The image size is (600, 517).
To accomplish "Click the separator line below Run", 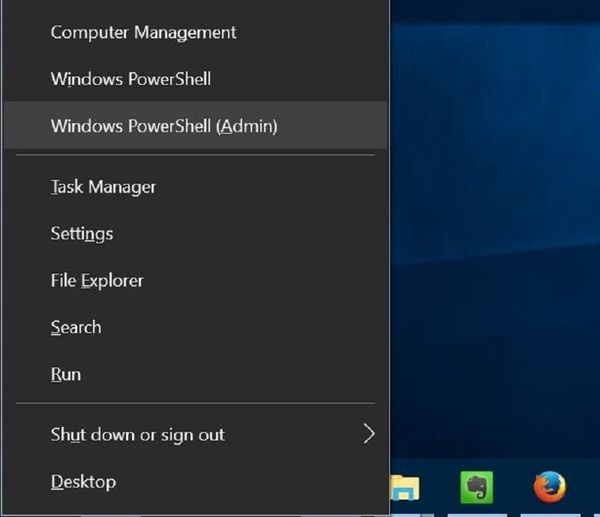I will pos(195,403).
